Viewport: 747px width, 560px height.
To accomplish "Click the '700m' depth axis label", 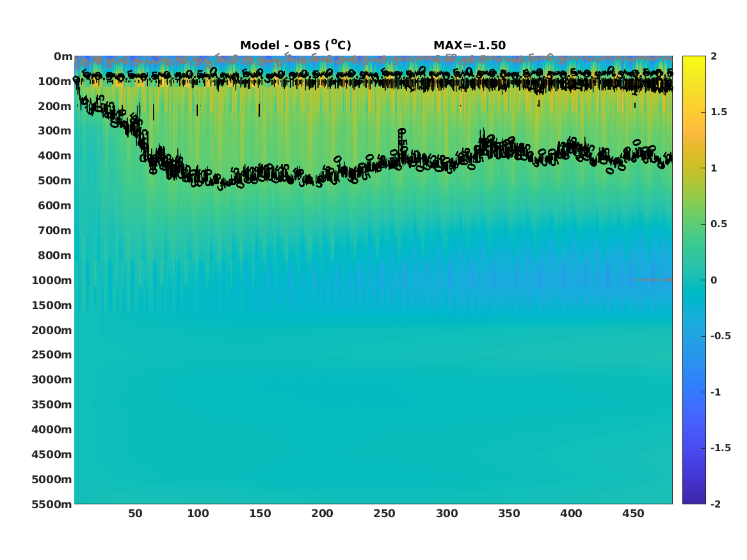I will 55,230.
